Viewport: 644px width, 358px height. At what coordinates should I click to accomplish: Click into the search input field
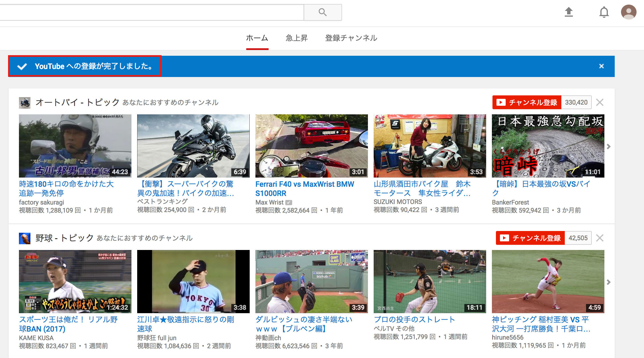pos(152,12)
